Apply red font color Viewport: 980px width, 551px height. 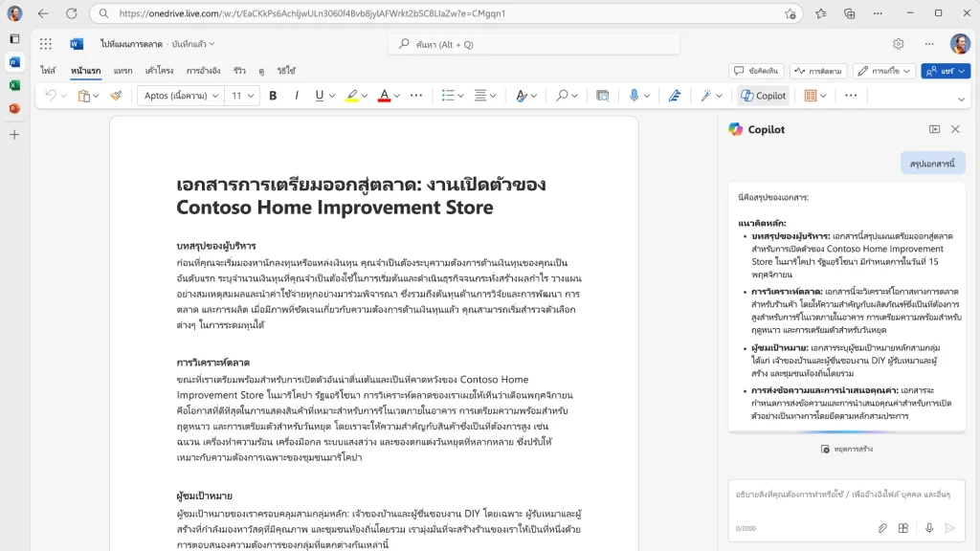385,96
